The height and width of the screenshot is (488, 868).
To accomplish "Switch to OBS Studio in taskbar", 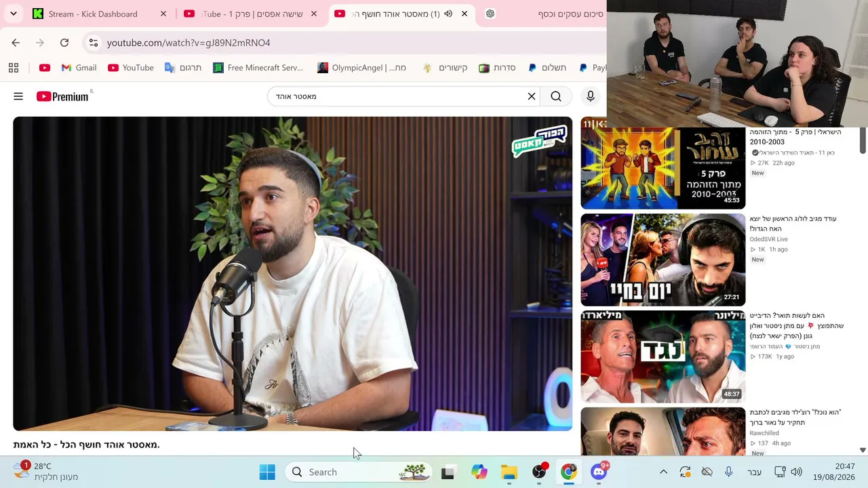I will coord(539,472).
